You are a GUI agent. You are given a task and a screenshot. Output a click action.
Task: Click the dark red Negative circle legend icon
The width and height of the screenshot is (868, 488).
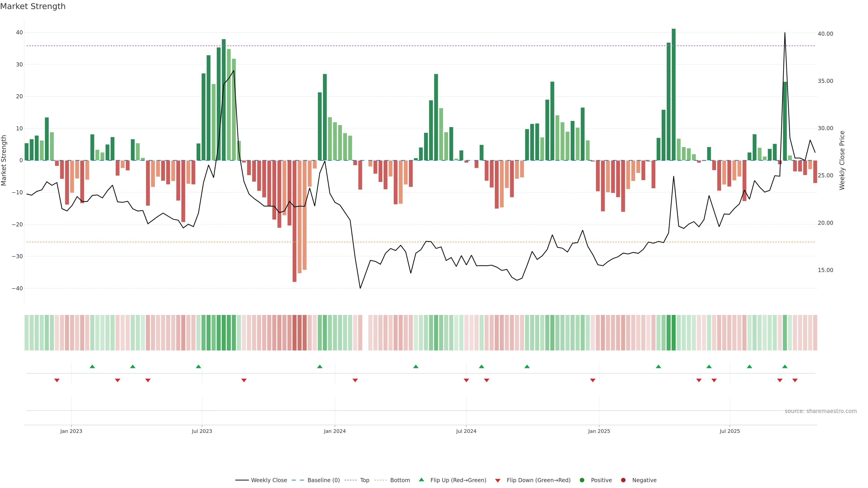point(623,480)
